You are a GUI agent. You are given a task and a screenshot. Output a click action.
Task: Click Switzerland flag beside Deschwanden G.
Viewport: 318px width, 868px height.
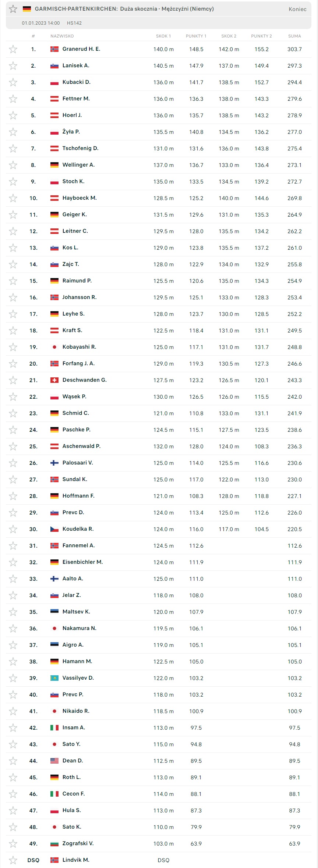tap(54, 380)
